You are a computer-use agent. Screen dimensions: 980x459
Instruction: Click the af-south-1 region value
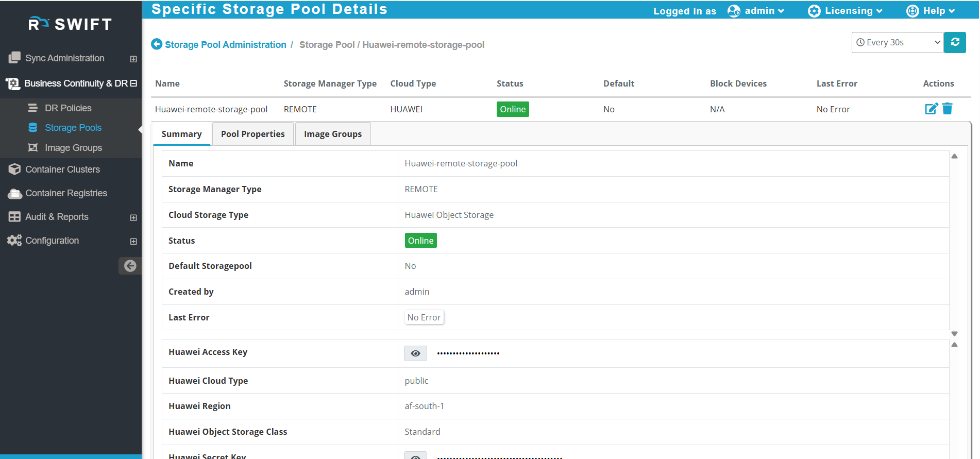(x=424, y=406)
